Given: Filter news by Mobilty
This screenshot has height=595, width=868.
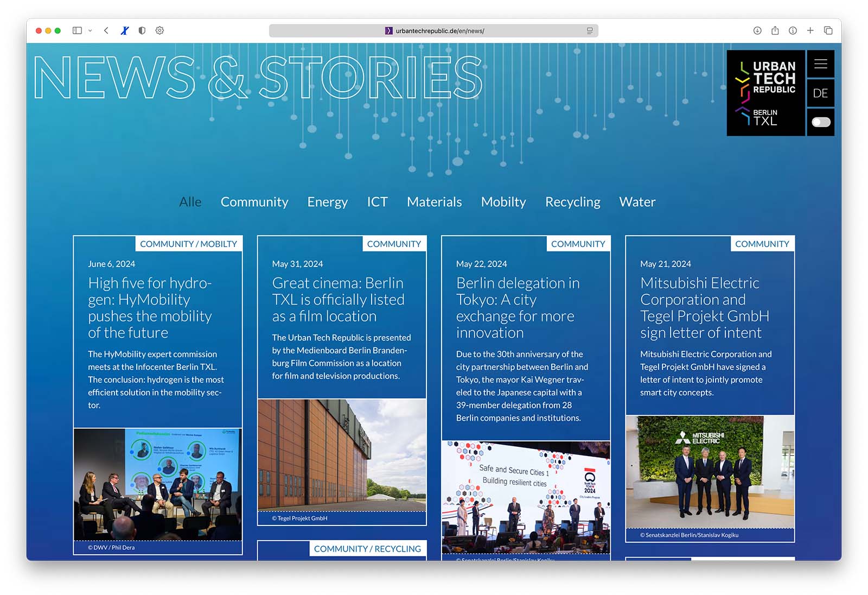Looking at the screenshot, I should [x=503, y=202].
